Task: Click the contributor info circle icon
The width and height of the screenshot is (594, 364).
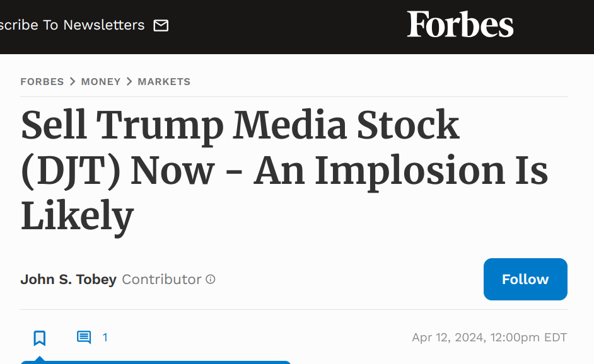Action: [210, 279]
